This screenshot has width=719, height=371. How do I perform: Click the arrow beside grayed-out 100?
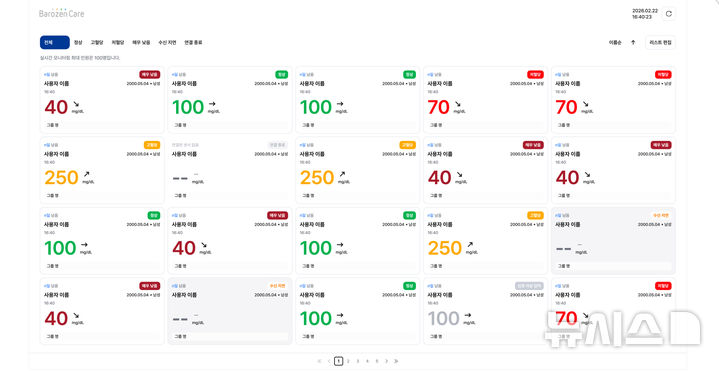467,315
